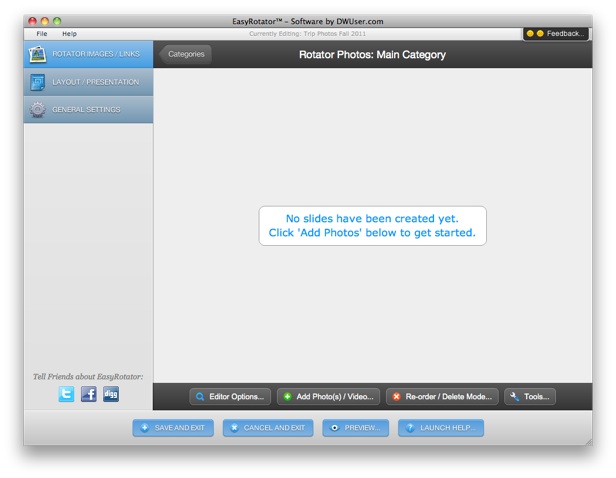The height and width of the screenshot is (478, 616).
Task: Open the Preview... button
Action: click(355, 428)
